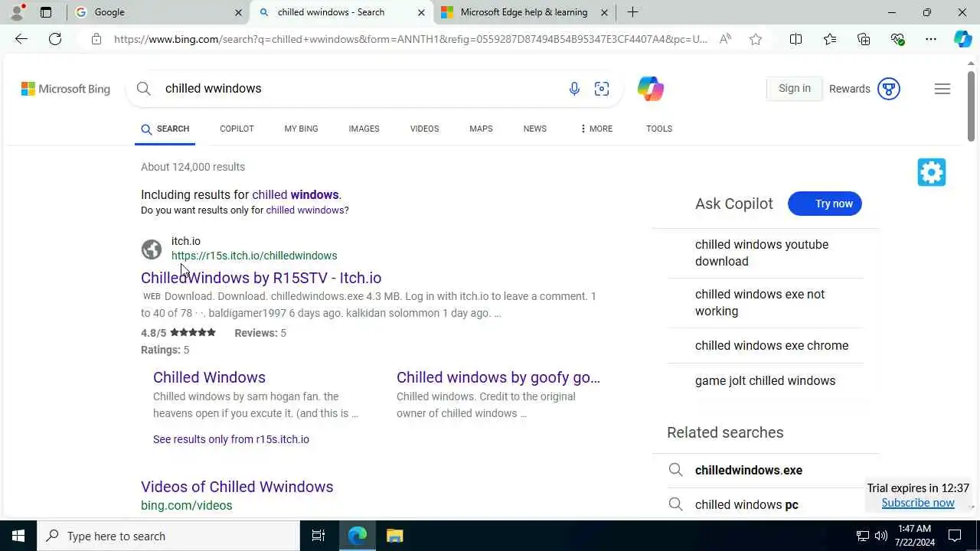Click Subscribe now link

pos(918,503)
